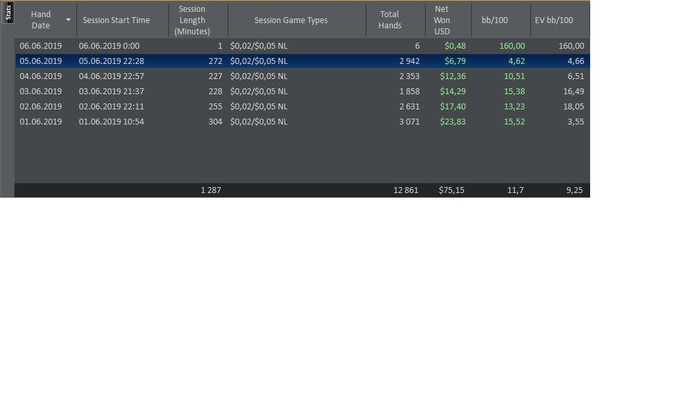The height and width of the screenshot is (394, 700).
Task: Click net won value $23,83
Action: 453,121
